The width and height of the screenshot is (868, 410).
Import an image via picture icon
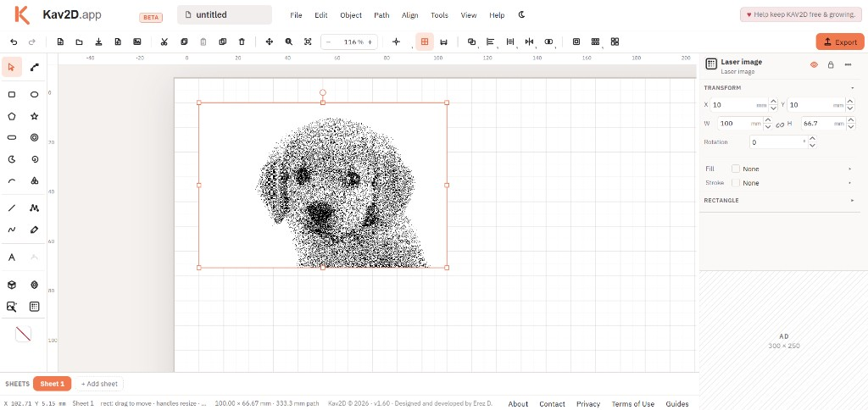coord(136,42)
